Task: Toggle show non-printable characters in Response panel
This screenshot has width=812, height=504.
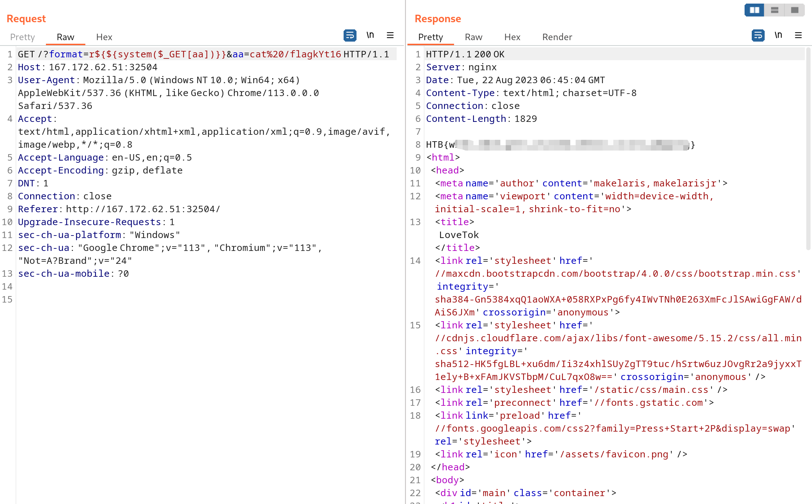Action: (778, 35)
